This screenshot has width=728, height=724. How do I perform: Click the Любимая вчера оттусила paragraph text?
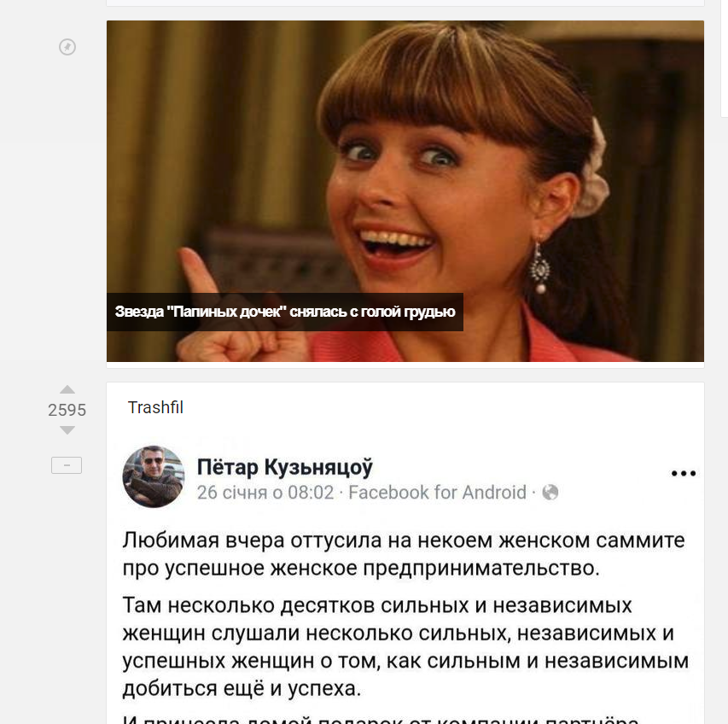click(404, 554)
